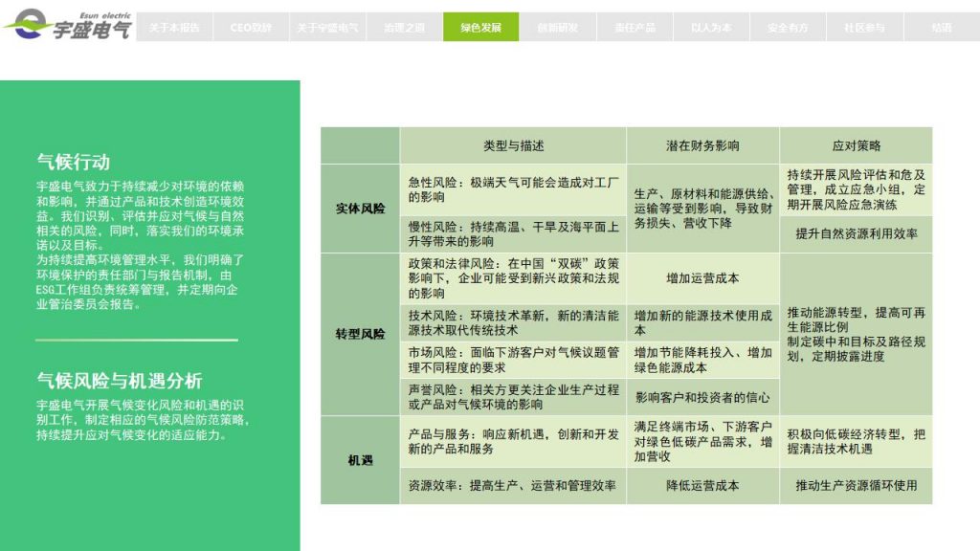Click the 满足终端市场 financial impact cell
The width and height of the screenshot is (980, 551).
pos(702,442)
